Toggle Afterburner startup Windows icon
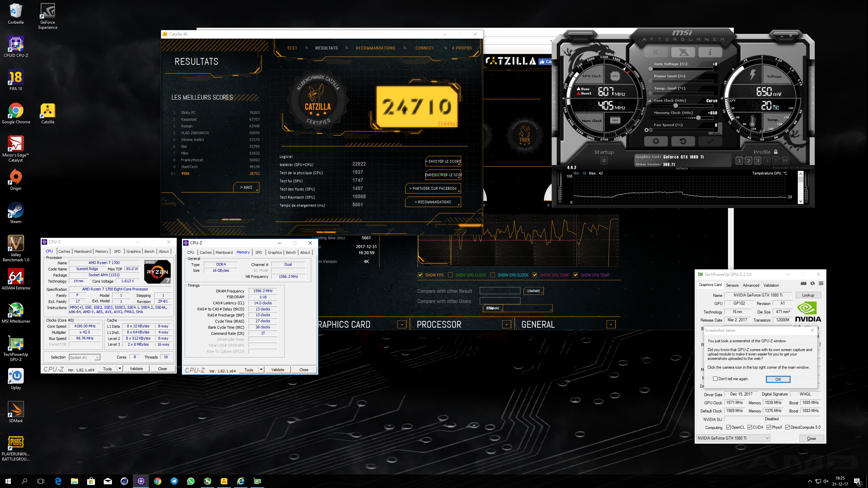This screenshot has height=488, width=868. pos(604,161)
